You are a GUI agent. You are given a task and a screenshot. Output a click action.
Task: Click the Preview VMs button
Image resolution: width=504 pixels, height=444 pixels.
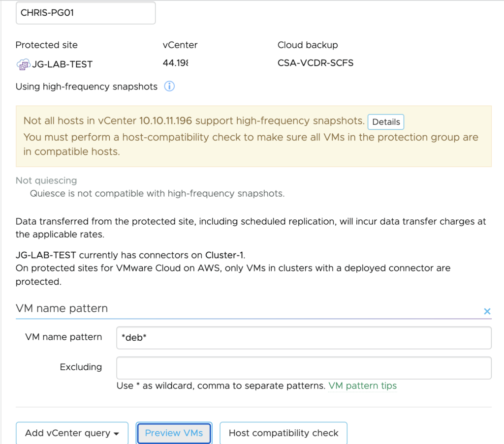click(174, 433)
